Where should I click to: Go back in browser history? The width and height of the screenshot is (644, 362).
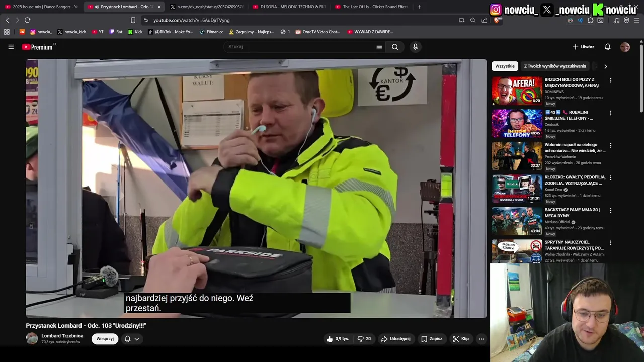coord(7,20)
